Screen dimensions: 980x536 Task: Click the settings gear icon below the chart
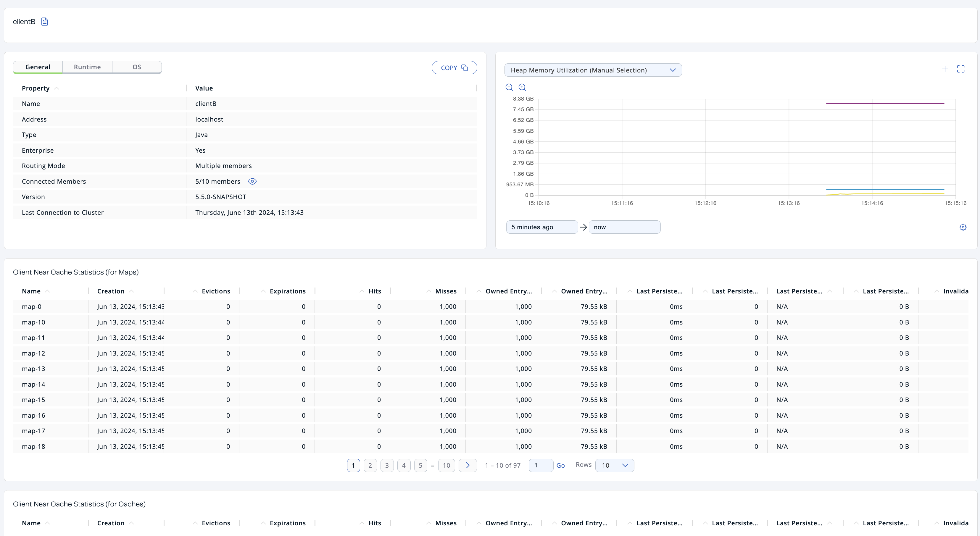click(963, 227)
